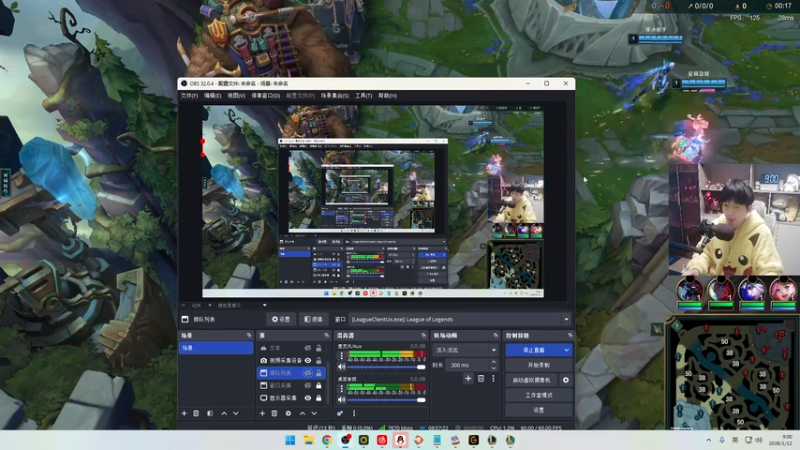Click Windows Start button on taskbar
800x450 pixels.
[290, 440]
